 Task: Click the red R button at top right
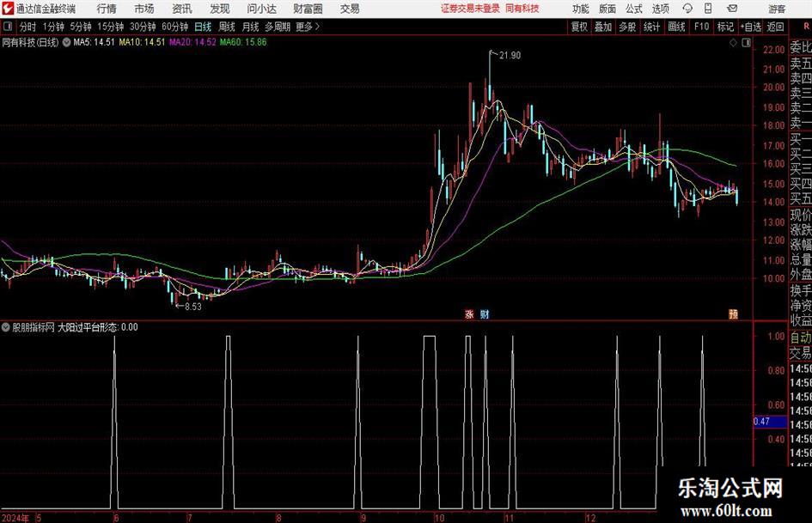tap(806, 27)
